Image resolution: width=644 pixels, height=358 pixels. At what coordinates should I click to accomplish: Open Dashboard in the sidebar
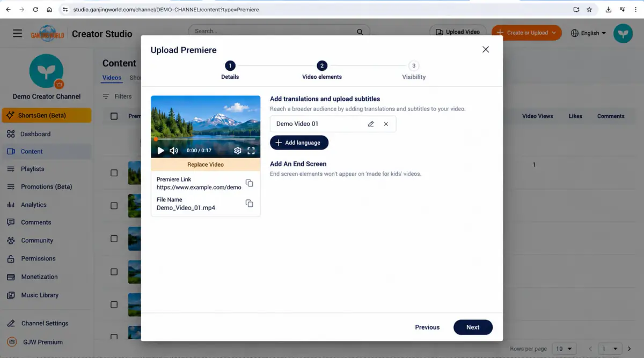pos(46,134)
